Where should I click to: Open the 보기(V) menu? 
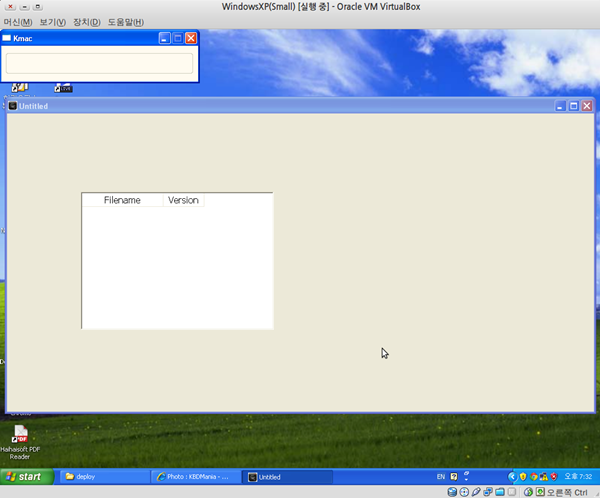(52, 22)
